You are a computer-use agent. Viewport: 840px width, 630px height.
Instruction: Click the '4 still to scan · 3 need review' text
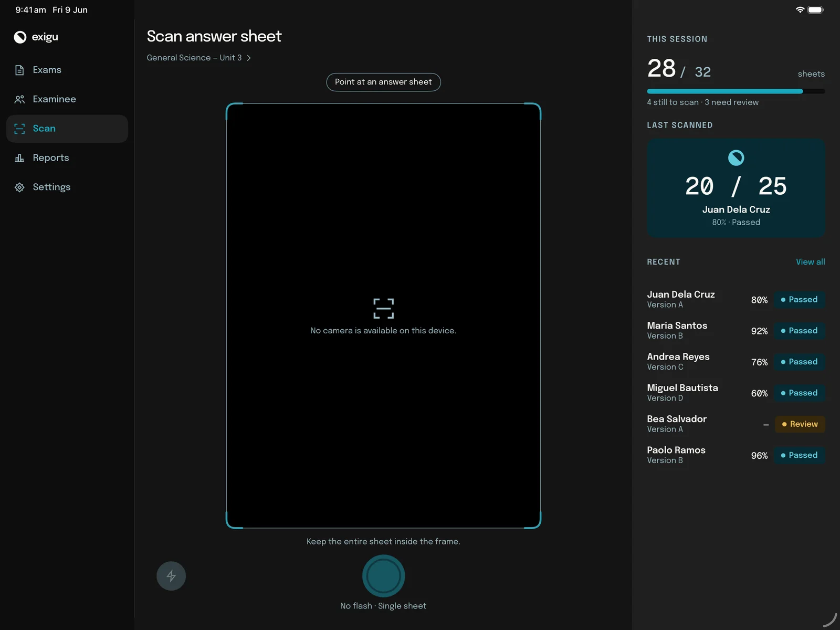[x=702, y=102]
